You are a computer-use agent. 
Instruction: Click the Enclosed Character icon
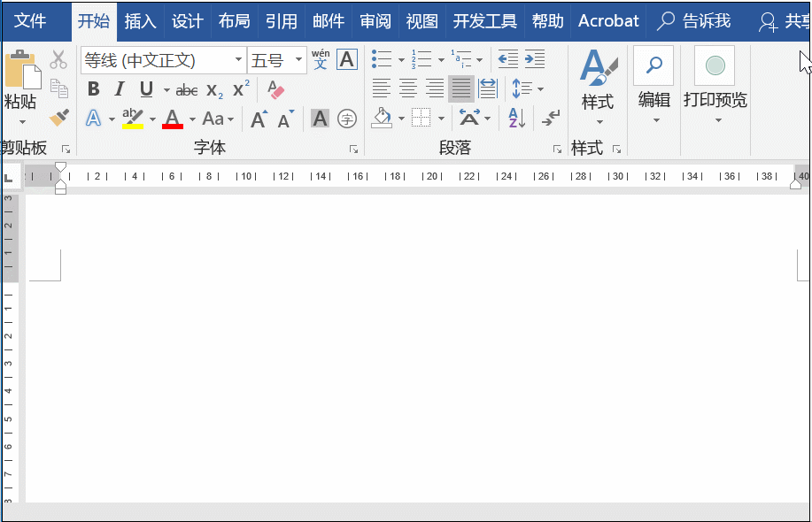[x=347, y=119]
